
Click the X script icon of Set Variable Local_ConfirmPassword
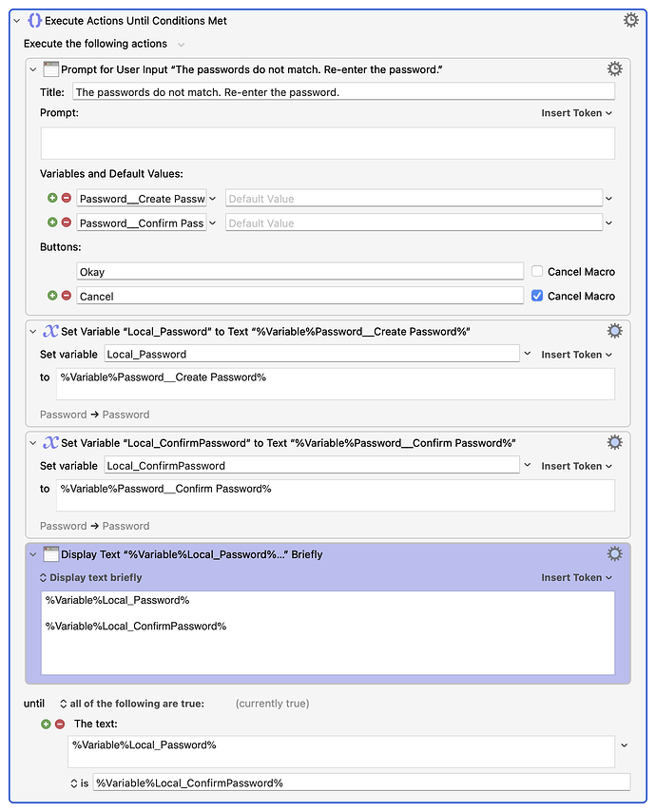point(50,443)
